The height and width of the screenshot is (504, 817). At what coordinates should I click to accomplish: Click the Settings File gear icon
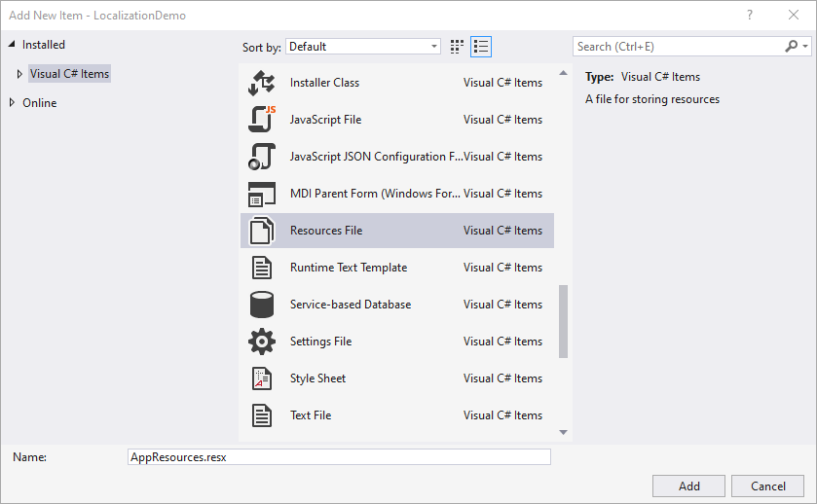(x=262, y=342)
